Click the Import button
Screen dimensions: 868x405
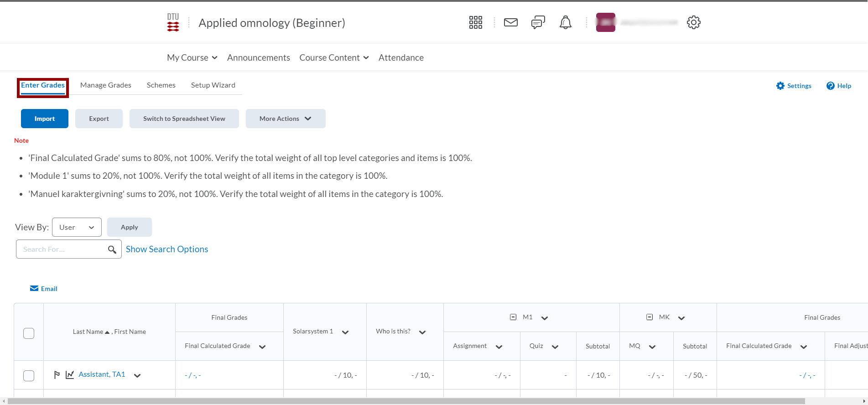[x=45, y=119]
